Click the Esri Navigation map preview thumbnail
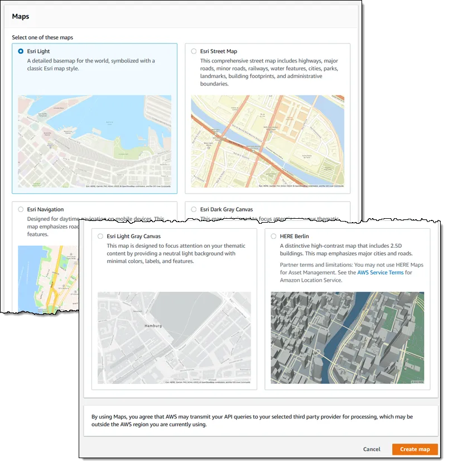This screenshot has height=476, width=453. (48, 278)
